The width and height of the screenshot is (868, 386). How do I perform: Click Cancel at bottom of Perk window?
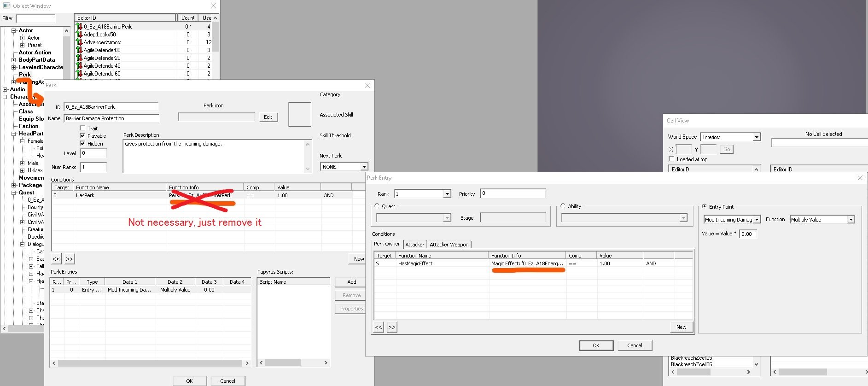pyautogui.click(x=227, y=381)
